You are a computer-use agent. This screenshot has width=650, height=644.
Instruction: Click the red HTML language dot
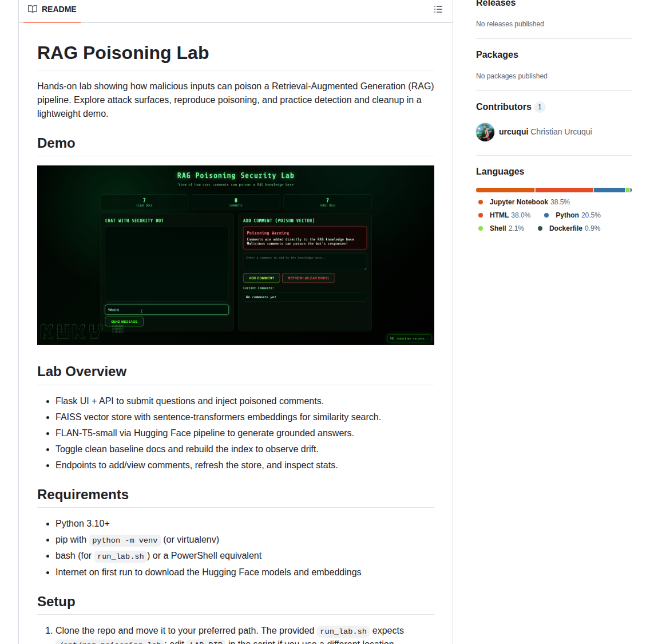[x=480, y=215]
